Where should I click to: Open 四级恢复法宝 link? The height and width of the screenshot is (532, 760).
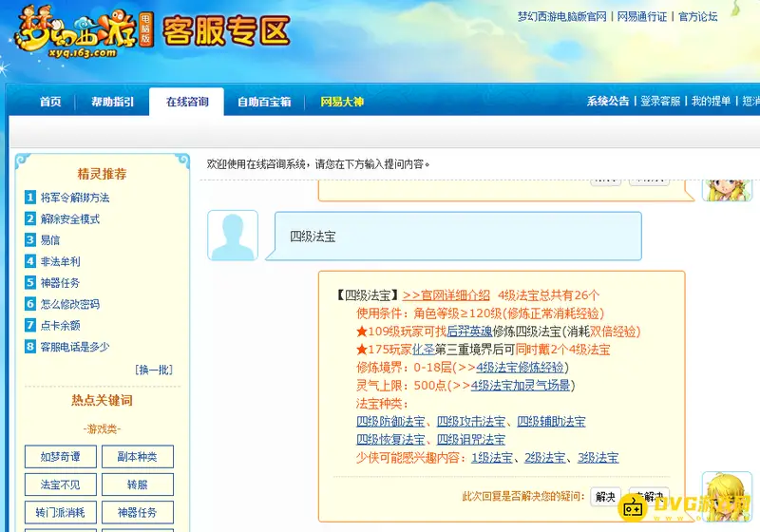pyautogui.click(x=390, y=440)
